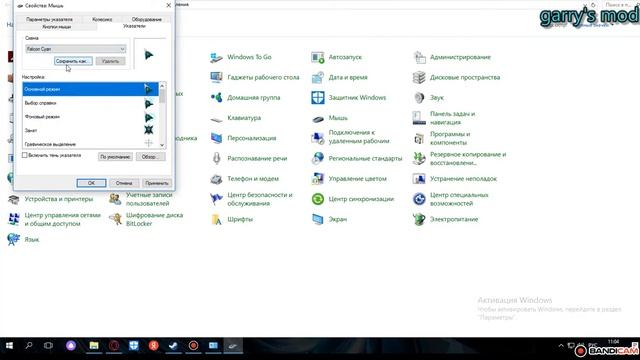The height and width of the screenshot is (360, 640).
Task: Open the Дата и время icon
Action: click(318, 77)
